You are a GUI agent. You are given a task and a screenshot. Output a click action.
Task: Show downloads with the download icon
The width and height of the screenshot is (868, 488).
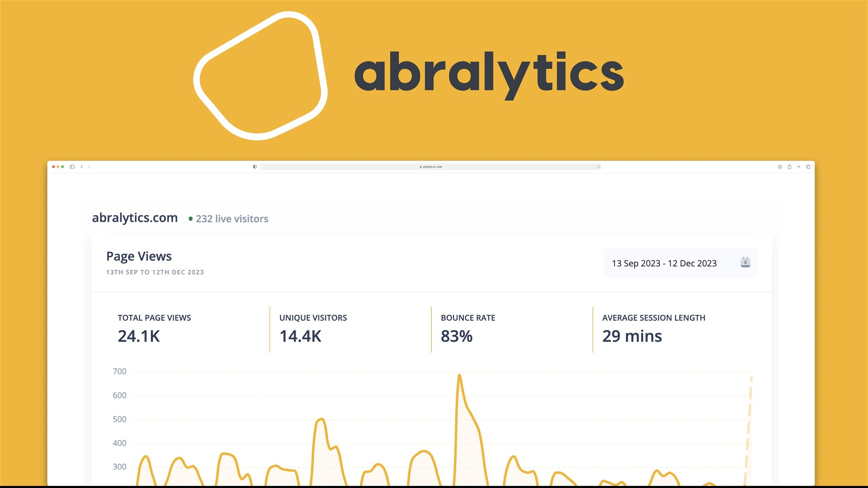tap(780, 167)
